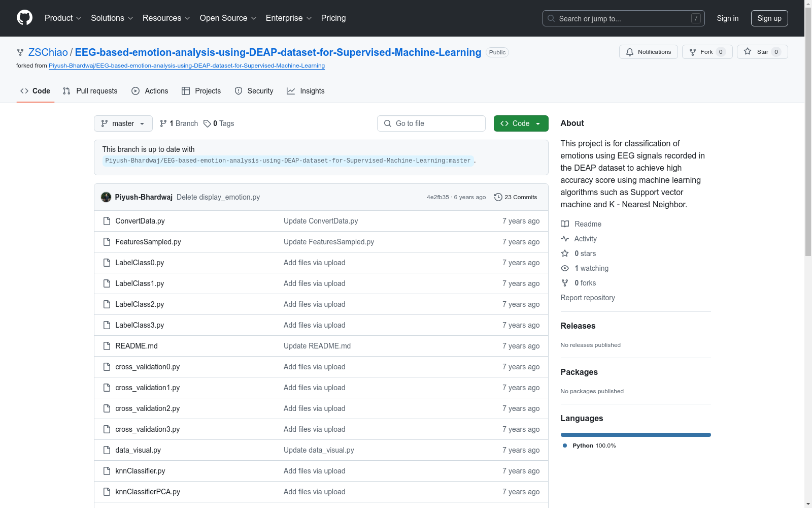Viewport: 812px width, 508px height.
Task: Open the cross_validation2.py file
Action: click(x=148, y=408)
